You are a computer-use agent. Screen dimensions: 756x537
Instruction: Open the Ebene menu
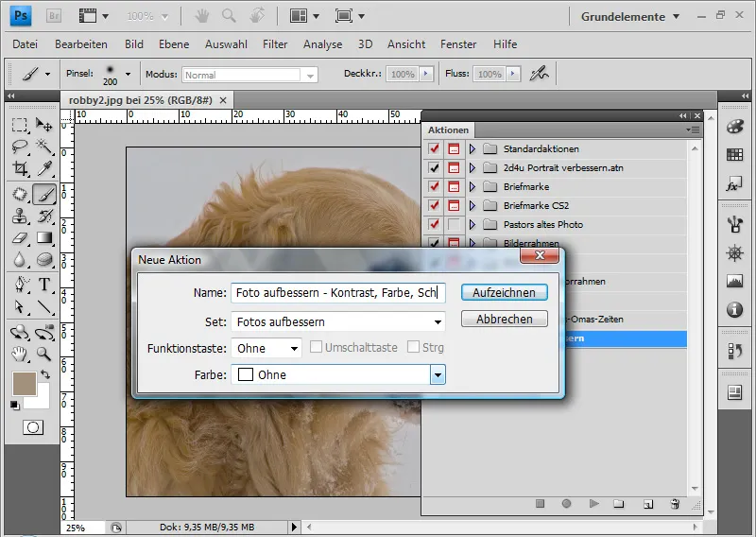click(x=174, y=44)
